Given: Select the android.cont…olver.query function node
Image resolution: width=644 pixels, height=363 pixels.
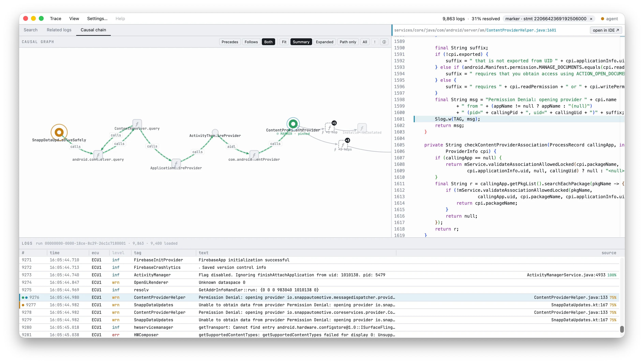Looking at the screenshot, I should tap(98, 155).
